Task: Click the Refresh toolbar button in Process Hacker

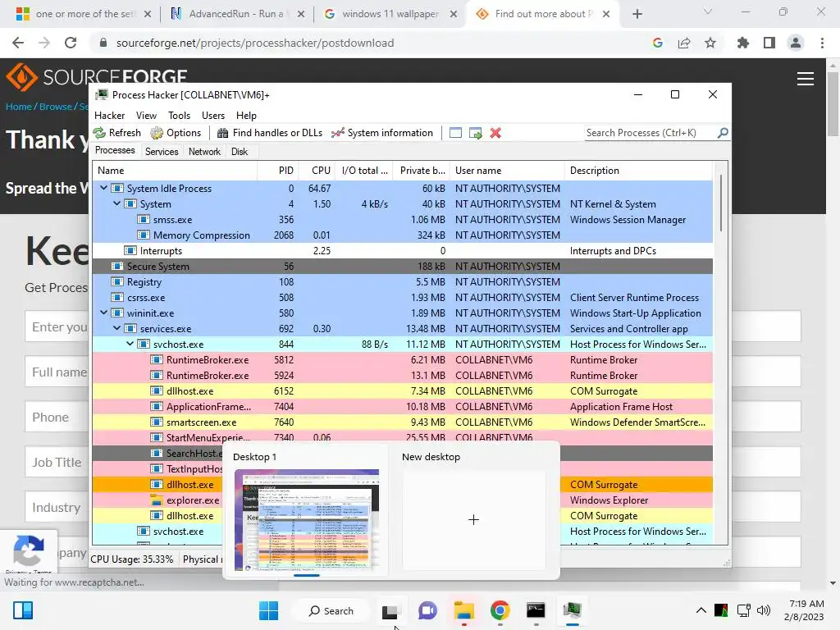Action: [116, 133]
